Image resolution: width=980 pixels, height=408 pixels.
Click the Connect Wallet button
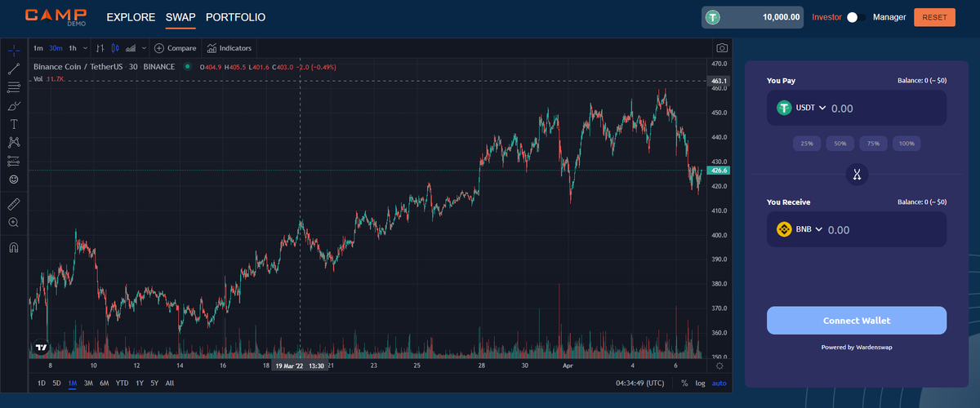857,321
